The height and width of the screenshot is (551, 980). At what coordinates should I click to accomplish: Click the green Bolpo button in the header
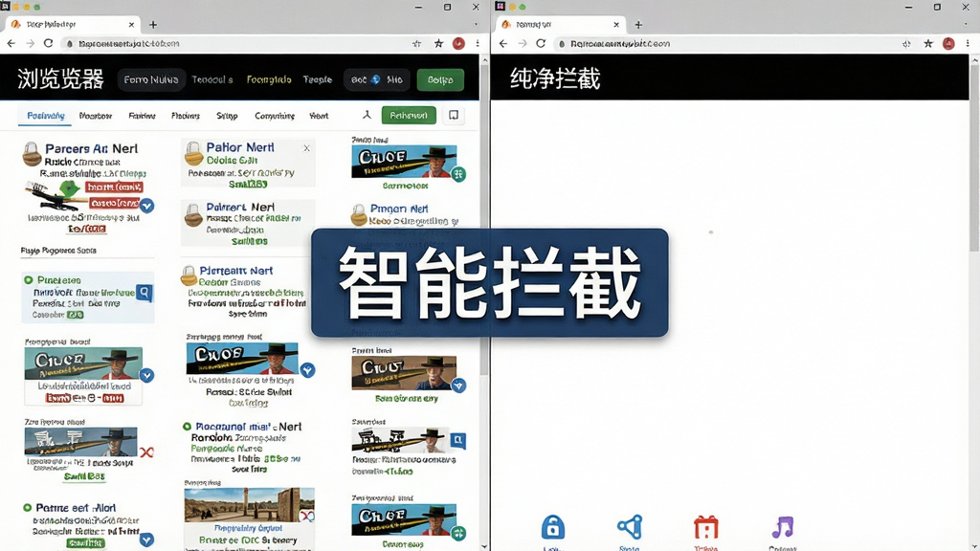pyautogui.click(x=440, y=80)
